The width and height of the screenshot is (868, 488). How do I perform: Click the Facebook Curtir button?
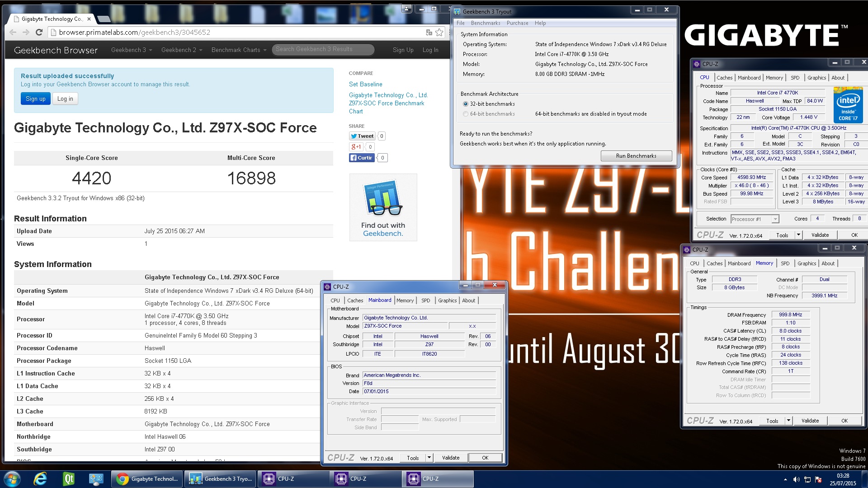point(362,158)
